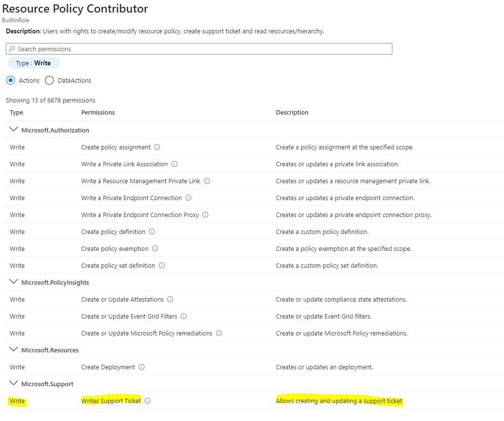Click info icon beside Write a Private Link Association

pos(174,164)
